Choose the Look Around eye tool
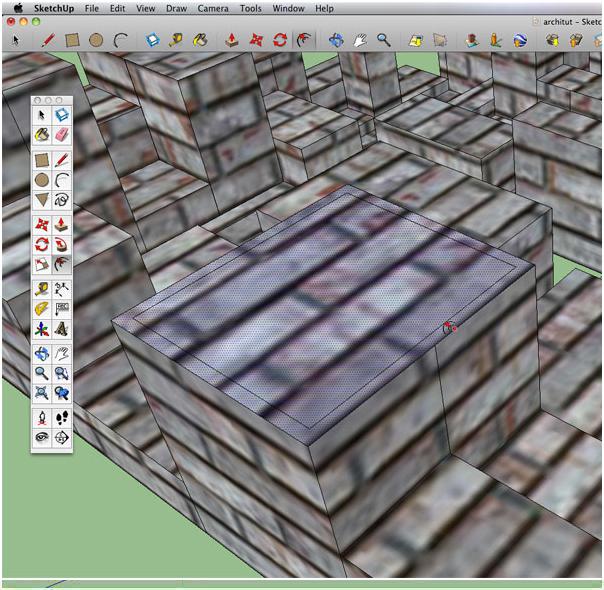This screenshot has width=604, height=590. (42, 438)
